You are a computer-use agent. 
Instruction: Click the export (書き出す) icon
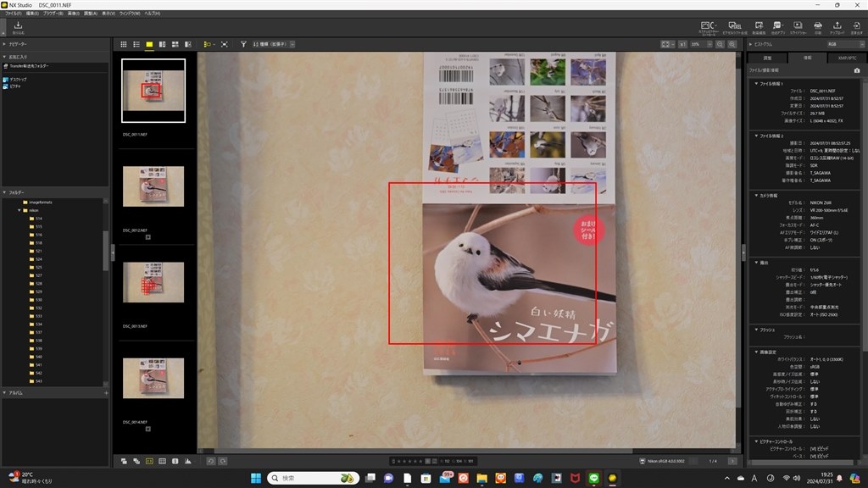pyautogui.click(x=856, y=28)
